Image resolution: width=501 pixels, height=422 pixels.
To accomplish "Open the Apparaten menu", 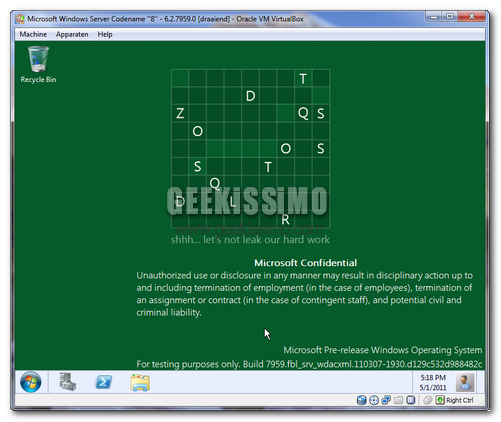I will point(72,34).
